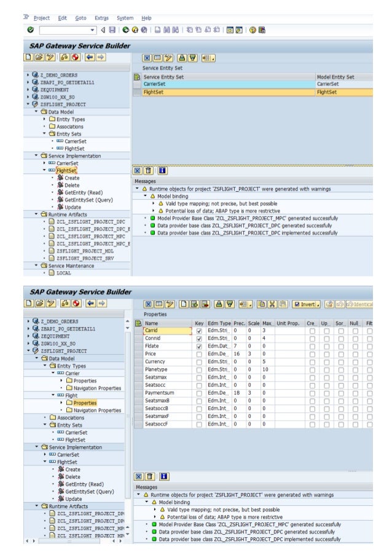
Task: Click Open Project folder icon in upper window toolbar
Action: coord(39,57)
